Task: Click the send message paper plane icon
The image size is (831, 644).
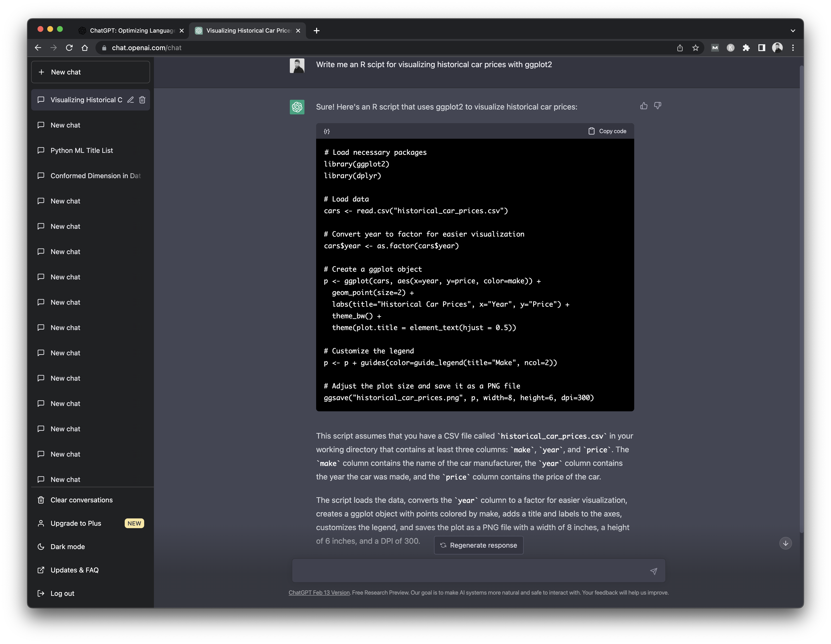Action: (x=653, y=571)
